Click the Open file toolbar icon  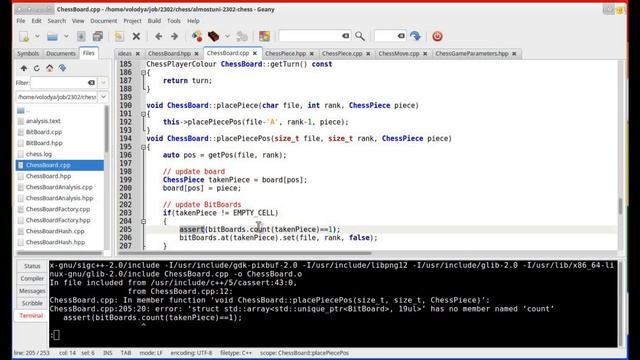point(52,36)
